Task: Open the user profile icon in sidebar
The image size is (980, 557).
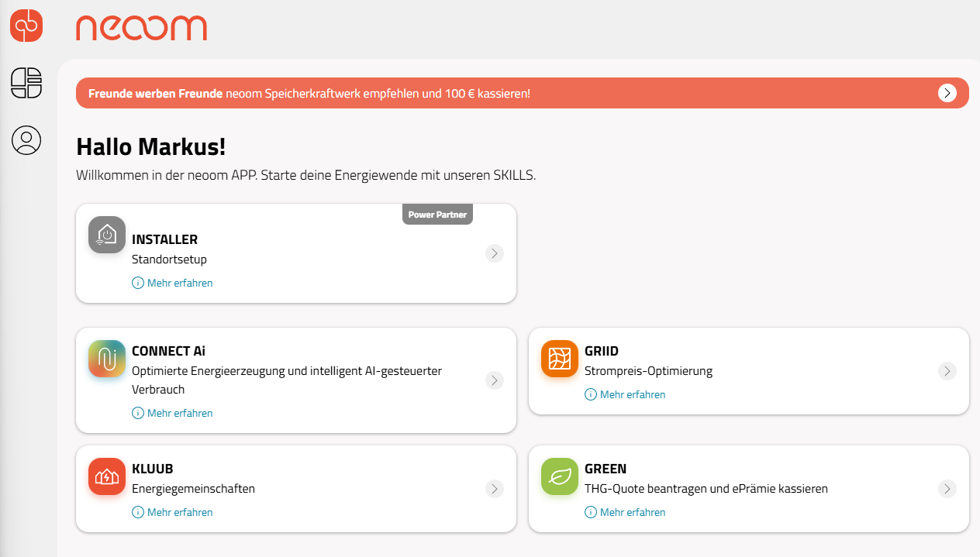Action: [x=26, y=140]
